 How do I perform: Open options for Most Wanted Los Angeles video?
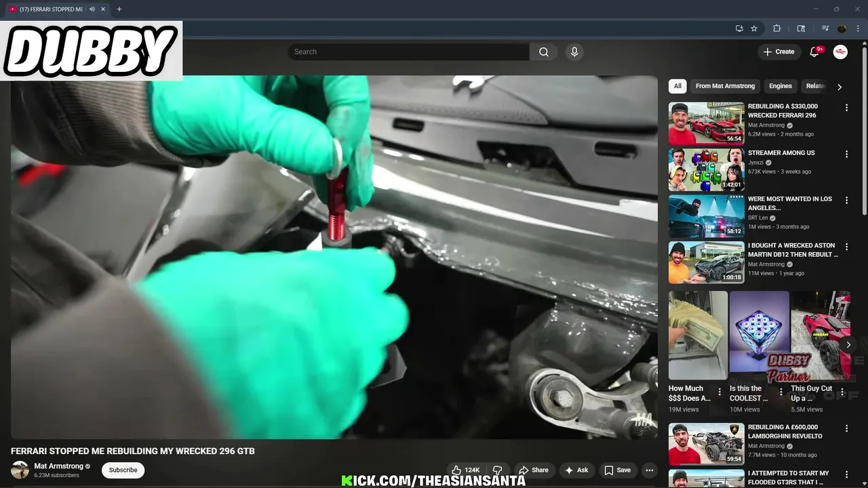pyautogui.click(x=846, y=201)
